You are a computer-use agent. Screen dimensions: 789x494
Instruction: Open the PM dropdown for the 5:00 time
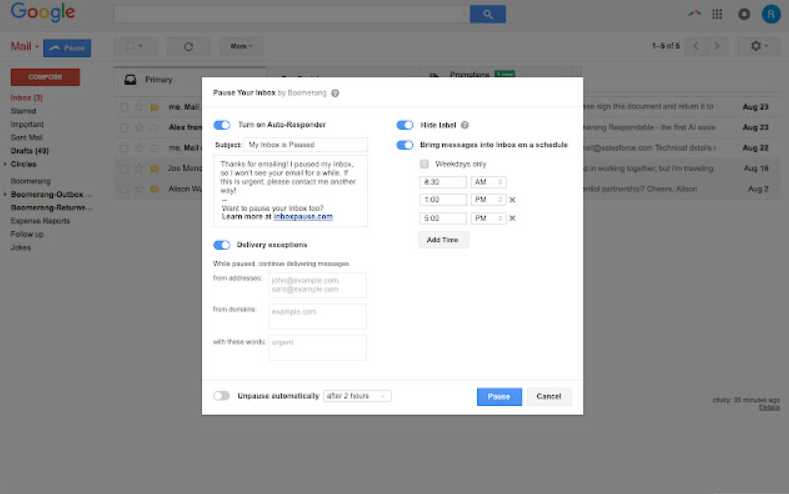(x=488, y=218)
